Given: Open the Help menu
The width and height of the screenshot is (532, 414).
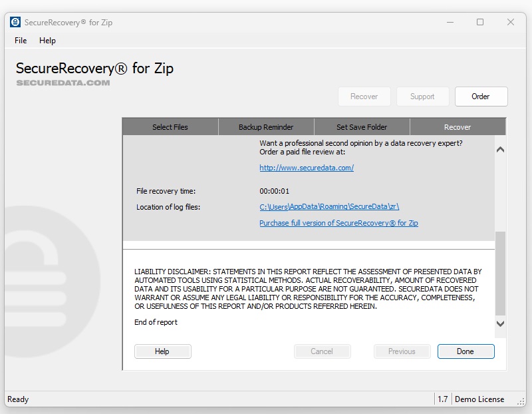Looking at the screenshot, I should point(47,41).
